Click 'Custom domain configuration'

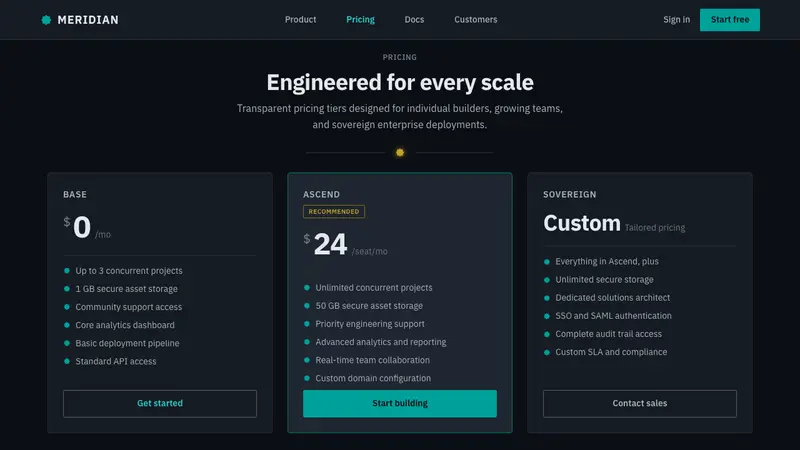[373, 378]
